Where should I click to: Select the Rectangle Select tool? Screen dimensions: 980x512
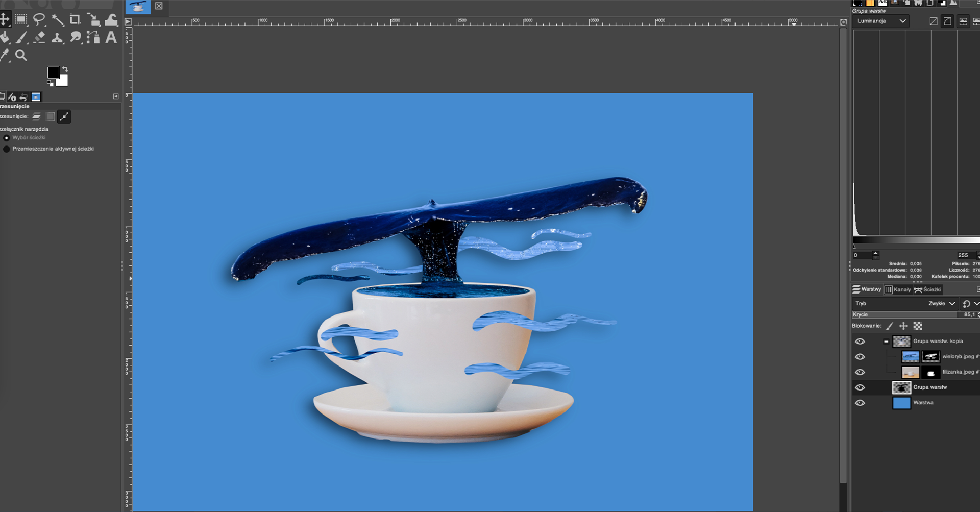[21, 20]
